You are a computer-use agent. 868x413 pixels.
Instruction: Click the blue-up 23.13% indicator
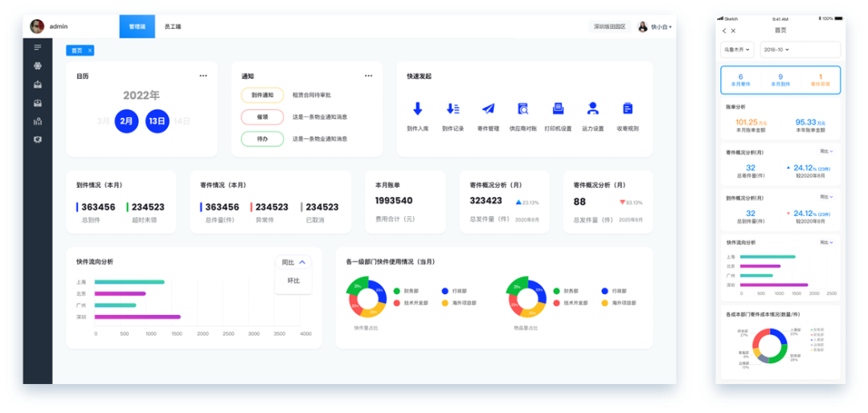[527, 202]
